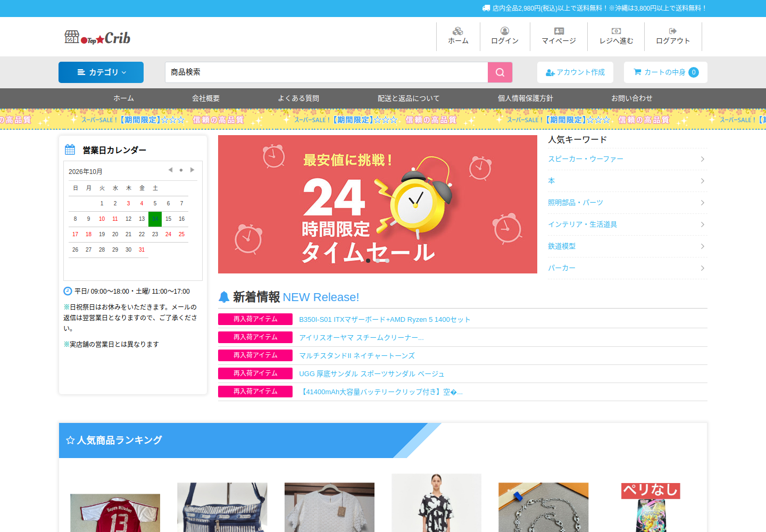Open the 会社概要 menu item

coord(206,98)
